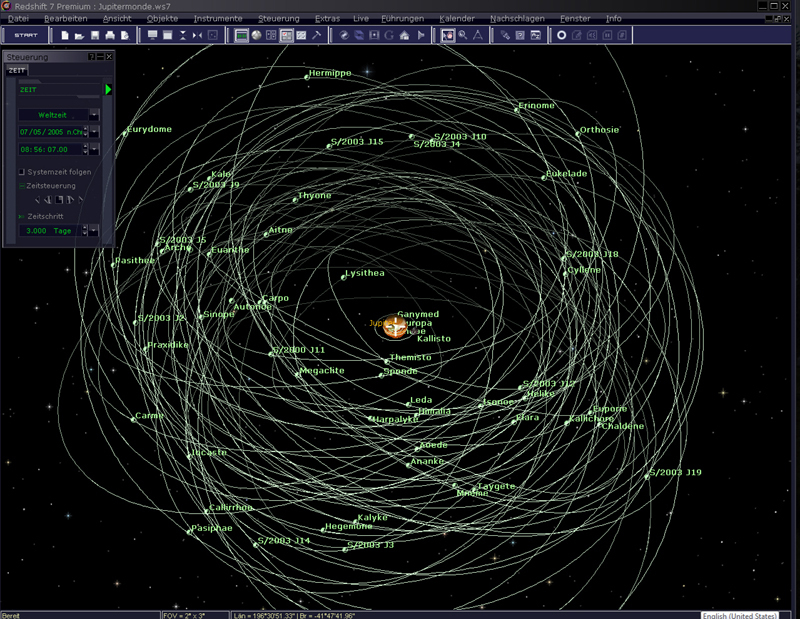Image resolution: width=800 pixels, height=619 pixels.
Task: Expand the Zeitschritt section arrow
Action: (x=21, y=216)
